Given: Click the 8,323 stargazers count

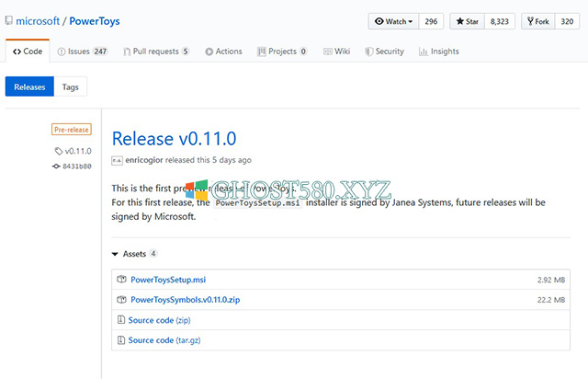Looking at the screenshot, I should [500, 21].
